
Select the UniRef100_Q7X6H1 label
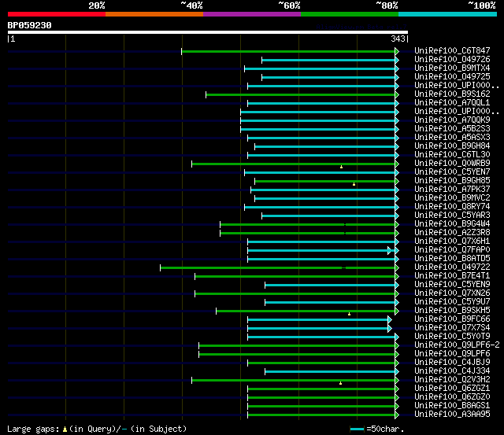(452, 241)
